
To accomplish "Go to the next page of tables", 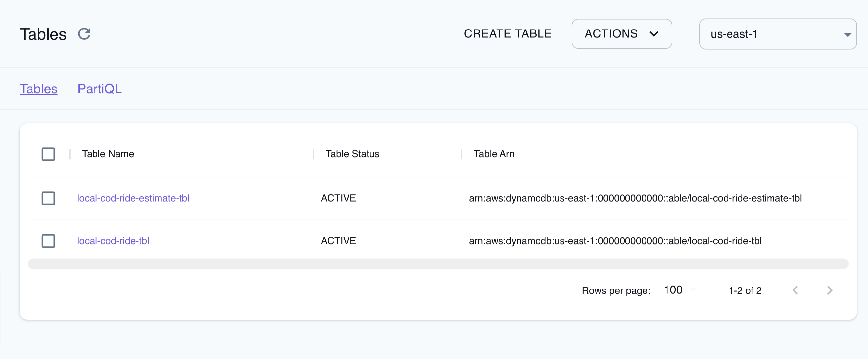I will click(x=830, y=290).
